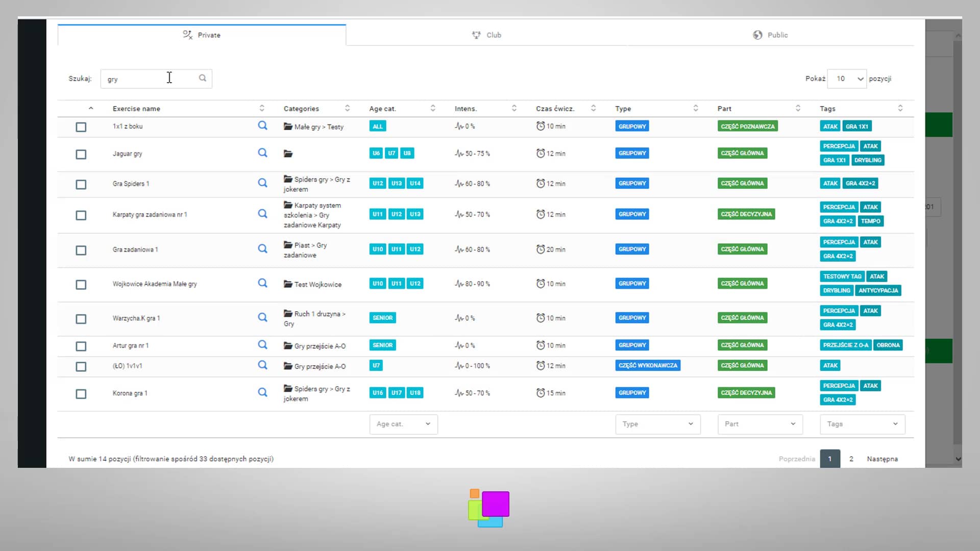
Task: Click the search magnifier in the Szukaj field
Action: [202, 78]
